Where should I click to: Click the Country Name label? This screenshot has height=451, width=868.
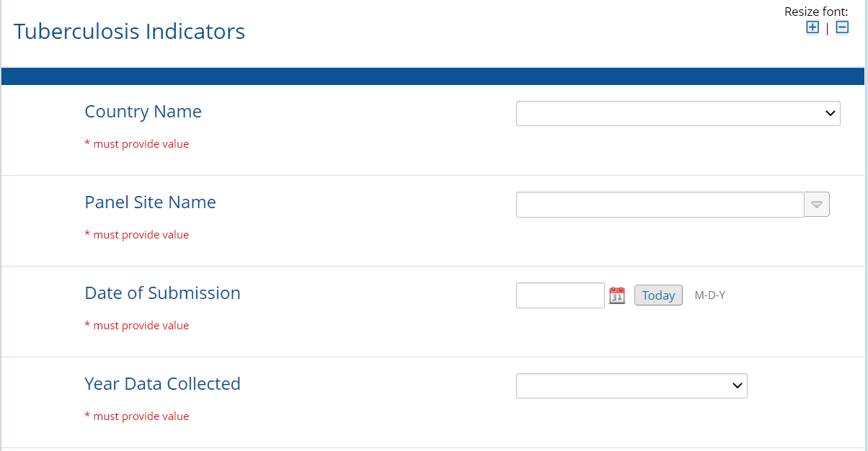(x=143, y=112)
